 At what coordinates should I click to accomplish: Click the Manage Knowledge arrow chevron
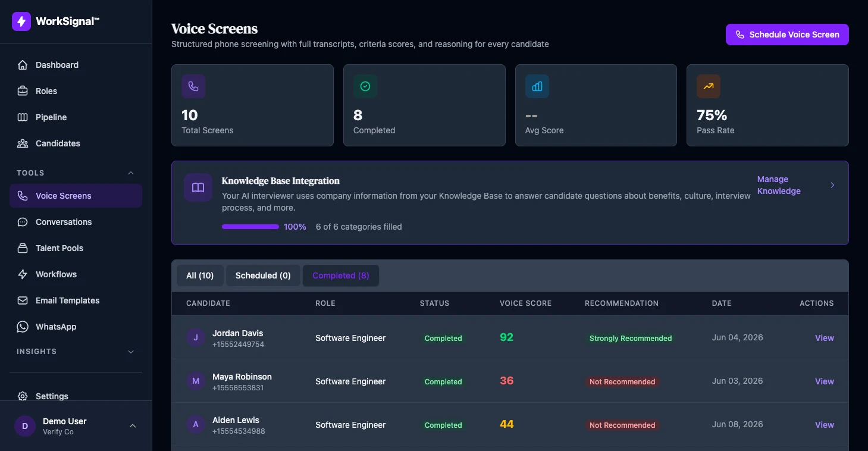pyautogui.click(x=832, y=185)
